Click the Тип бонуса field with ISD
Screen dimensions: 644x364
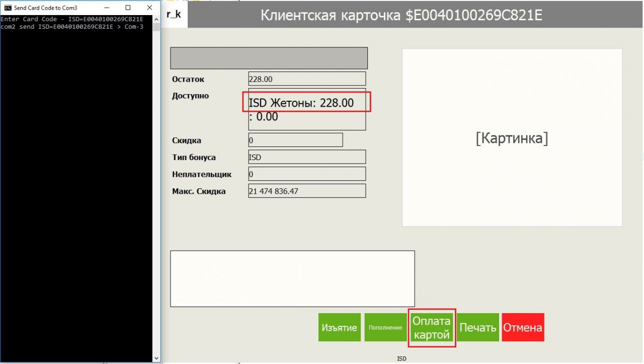306,157
